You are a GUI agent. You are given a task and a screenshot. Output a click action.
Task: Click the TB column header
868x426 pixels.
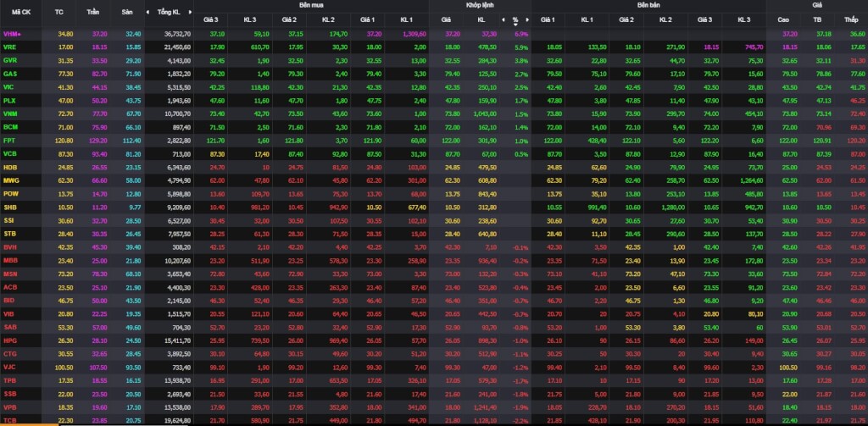point(816,19)
